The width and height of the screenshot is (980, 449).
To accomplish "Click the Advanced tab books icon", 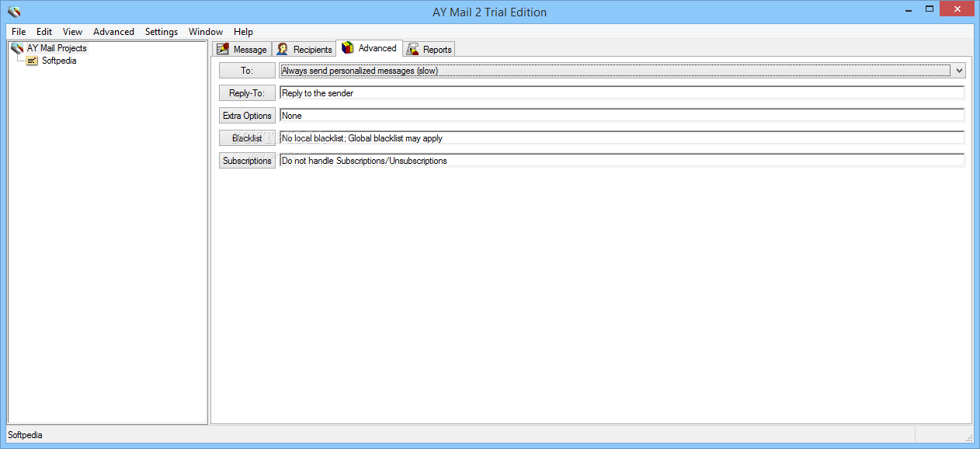I will click(348, 48).
